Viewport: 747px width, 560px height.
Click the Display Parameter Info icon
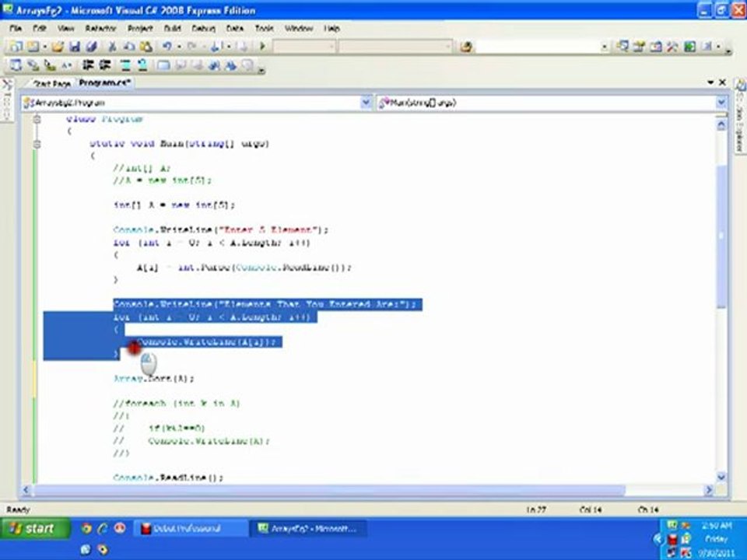pos(33,65)
